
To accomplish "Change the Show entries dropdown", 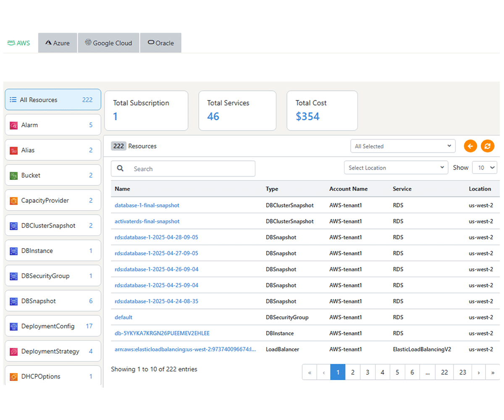I will click(x=485, y=168).
